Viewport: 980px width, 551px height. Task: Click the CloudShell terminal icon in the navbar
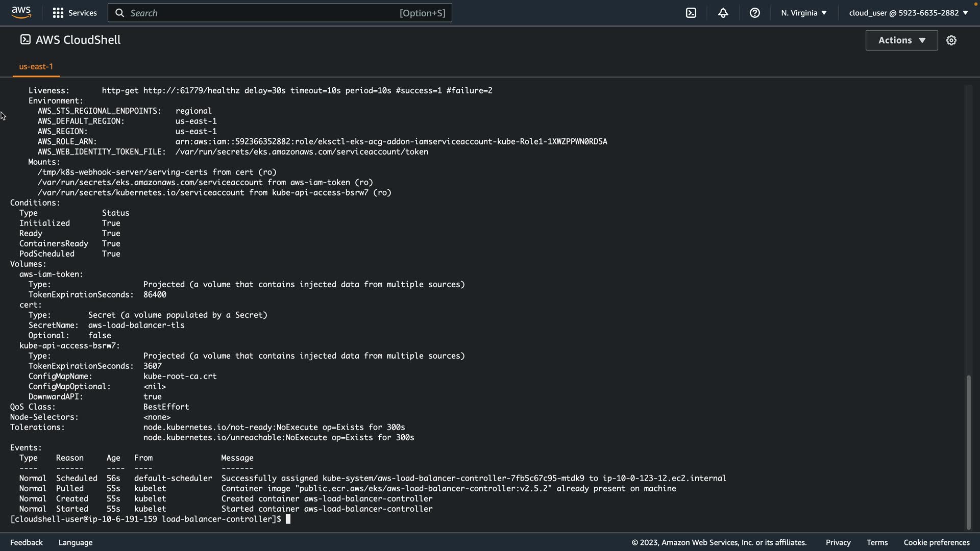691,13
